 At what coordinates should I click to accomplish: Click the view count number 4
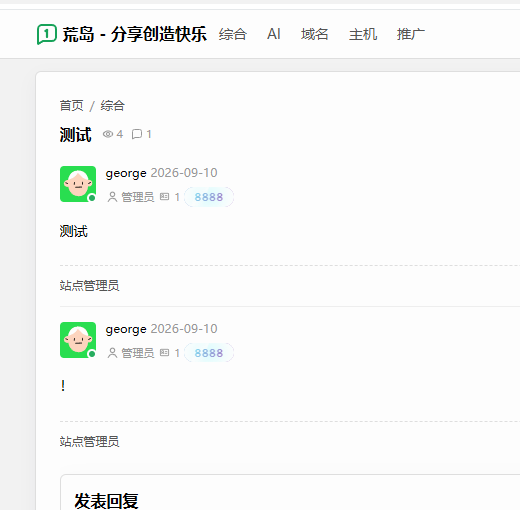(x=120, y=134)
